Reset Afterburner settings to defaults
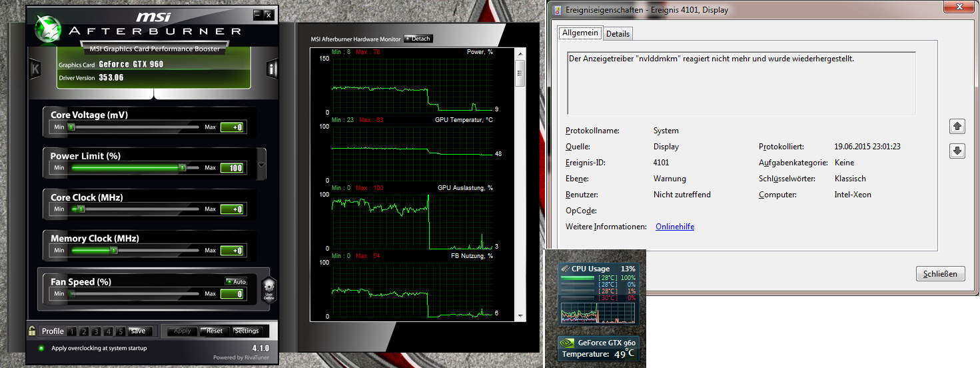 coord(215,331)
